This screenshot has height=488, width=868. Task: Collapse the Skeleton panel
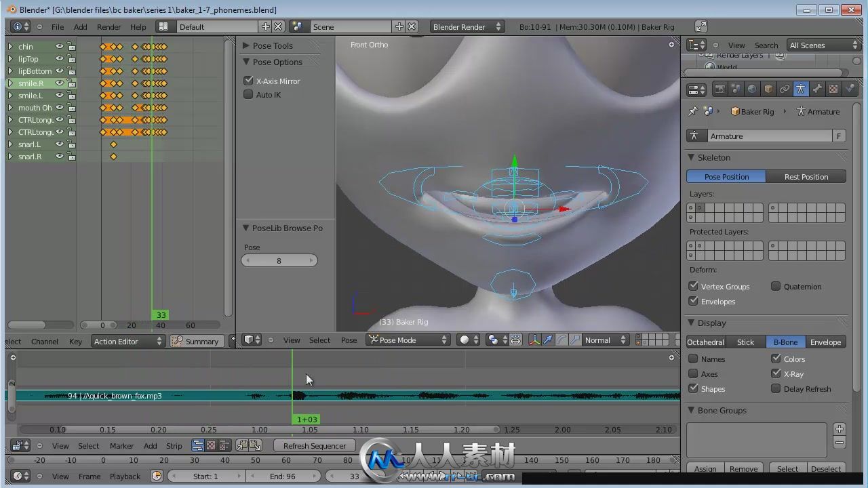click(x=692, y=157)
